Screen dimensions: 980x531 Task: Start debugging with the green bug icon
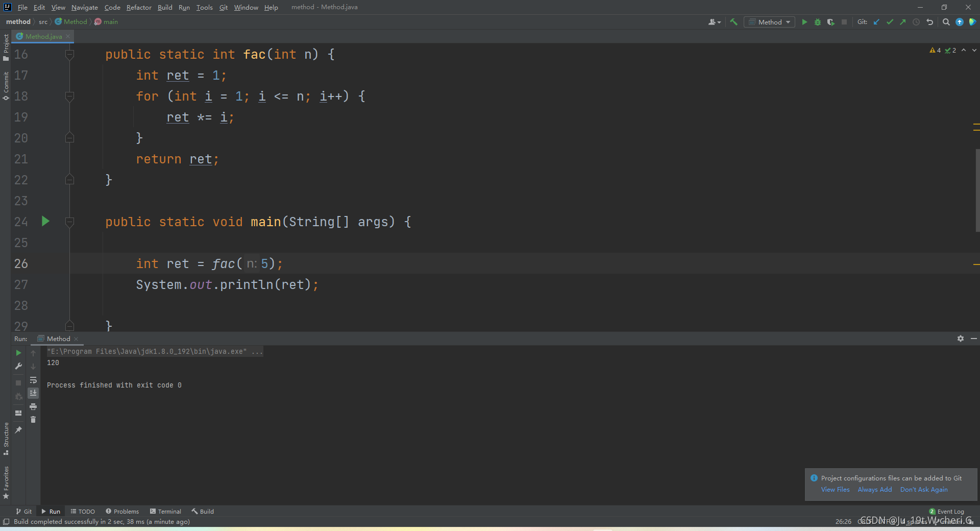818,22
